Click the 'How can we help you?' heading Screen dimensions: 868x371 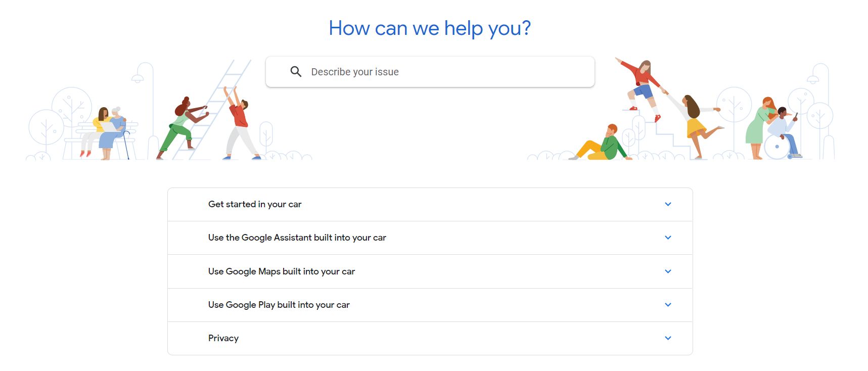430,28
